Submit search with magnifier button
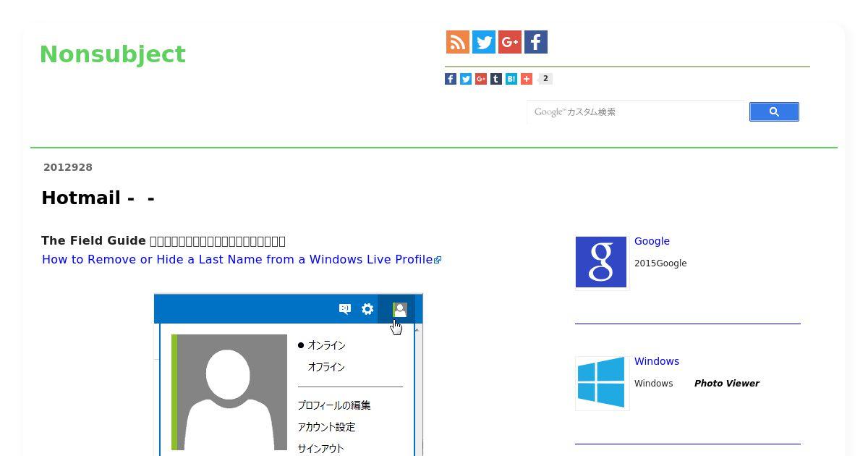 point(774,111)
